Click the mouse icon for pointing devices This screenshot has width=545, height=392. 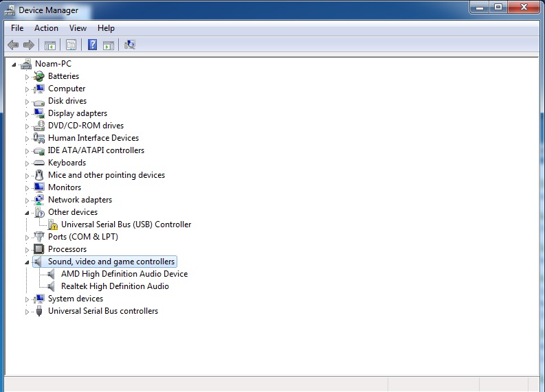39,175
